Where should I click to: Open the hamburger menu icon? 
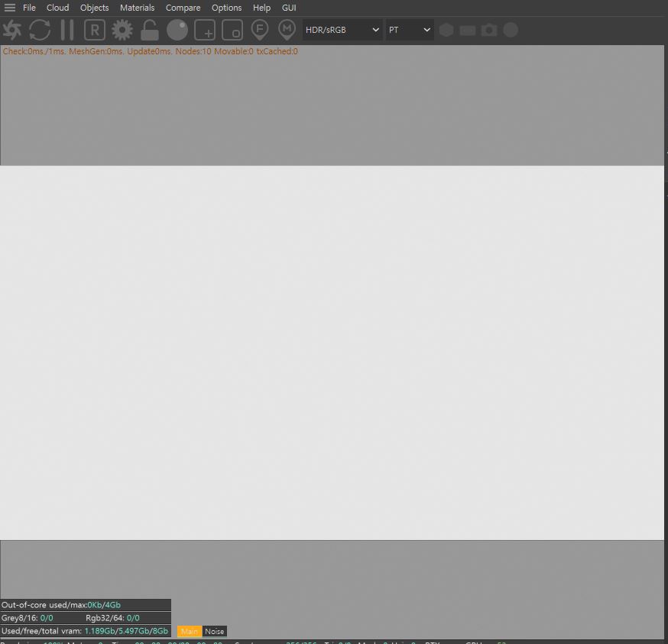pos(9,8)
